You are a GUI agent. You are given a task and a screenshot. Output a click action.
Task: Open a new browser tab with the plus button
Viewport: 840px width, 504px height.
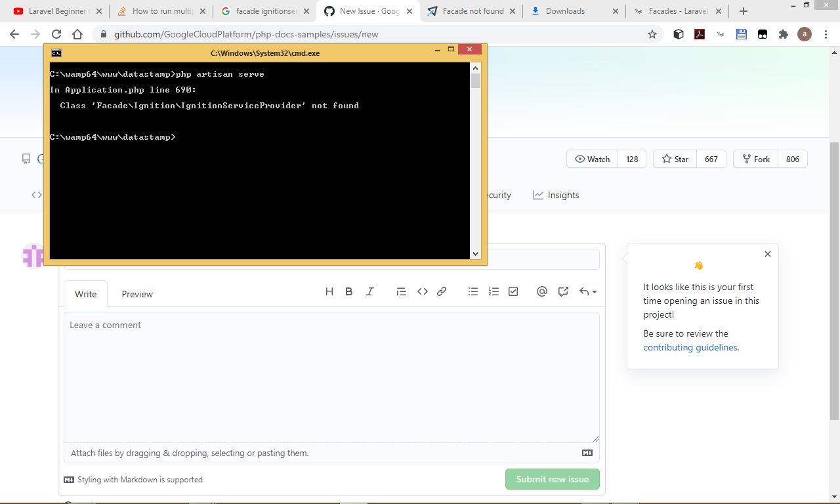click(742, 11)
